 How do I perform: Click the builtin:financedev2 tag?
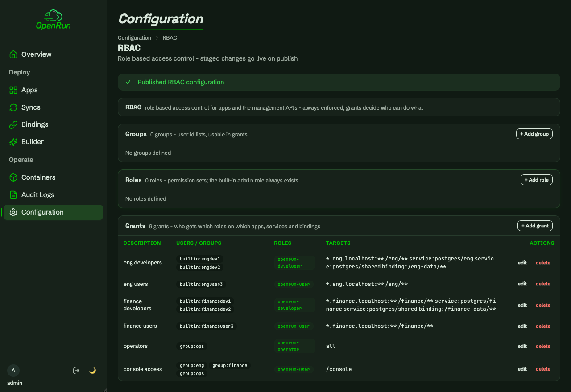click(205, 309)
